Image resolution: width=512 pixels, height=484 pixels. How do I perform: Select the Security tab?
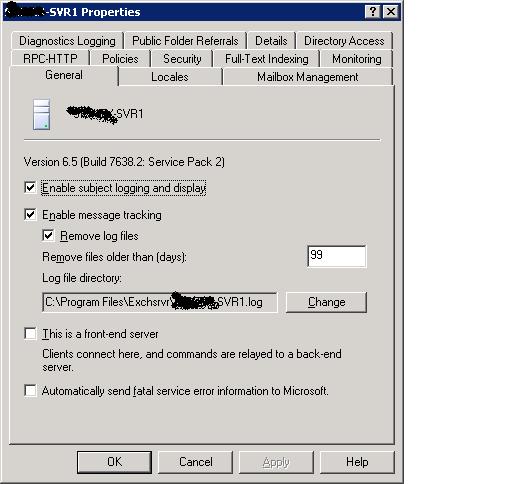182,59
